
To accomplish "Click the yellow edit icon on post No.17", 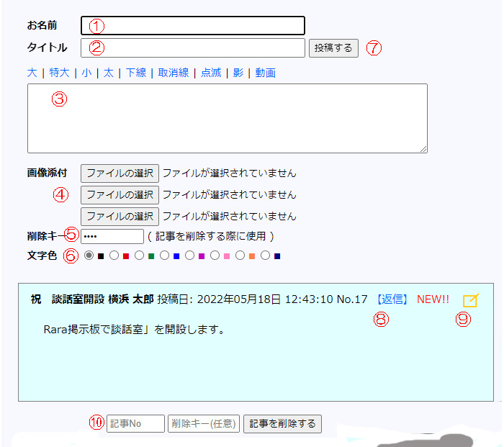I will [x=471, y=300].
